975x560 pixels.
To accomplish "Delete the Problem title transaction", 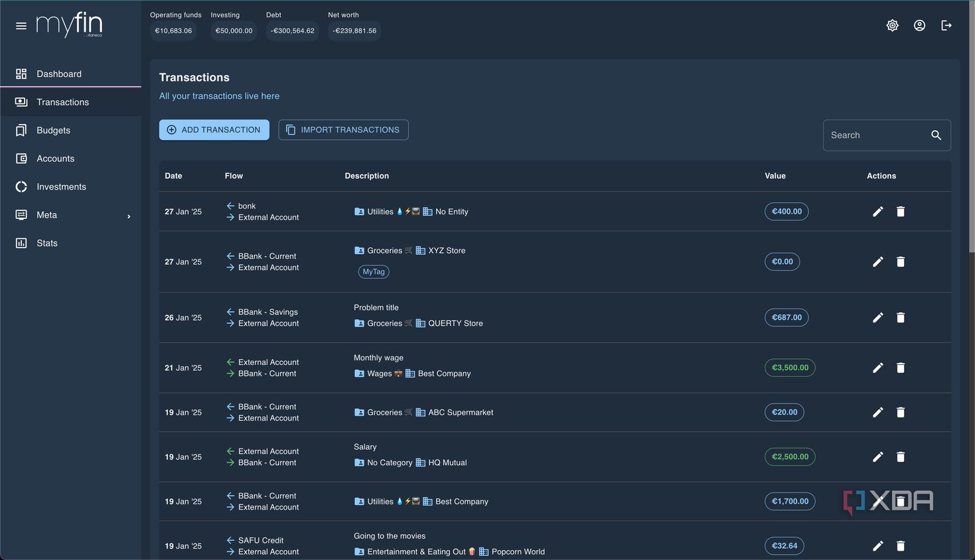I will (901, 318).
